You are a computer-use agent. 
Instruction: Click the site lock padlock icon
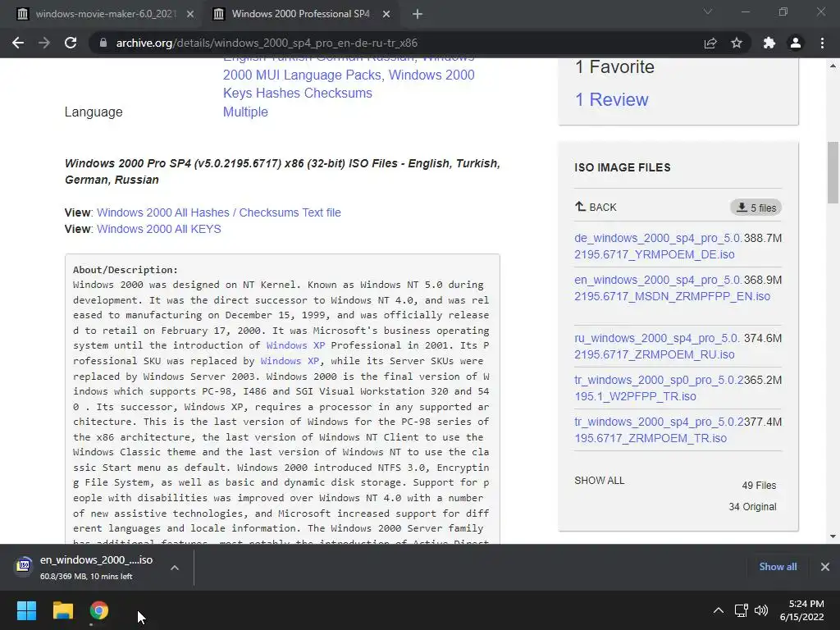pyautogui.click(x=103, y=43)
